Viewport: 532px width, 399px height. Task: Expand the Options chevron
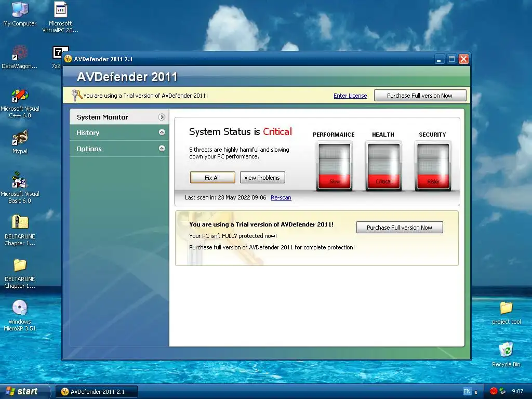[x=162, y=148]
